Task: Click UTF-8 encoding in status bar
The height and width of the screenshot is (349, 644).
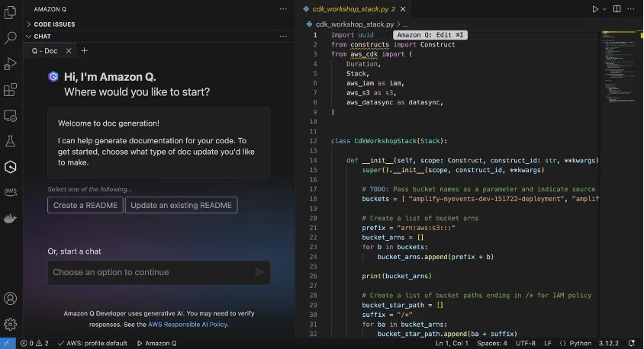Action: click(525, 343)
